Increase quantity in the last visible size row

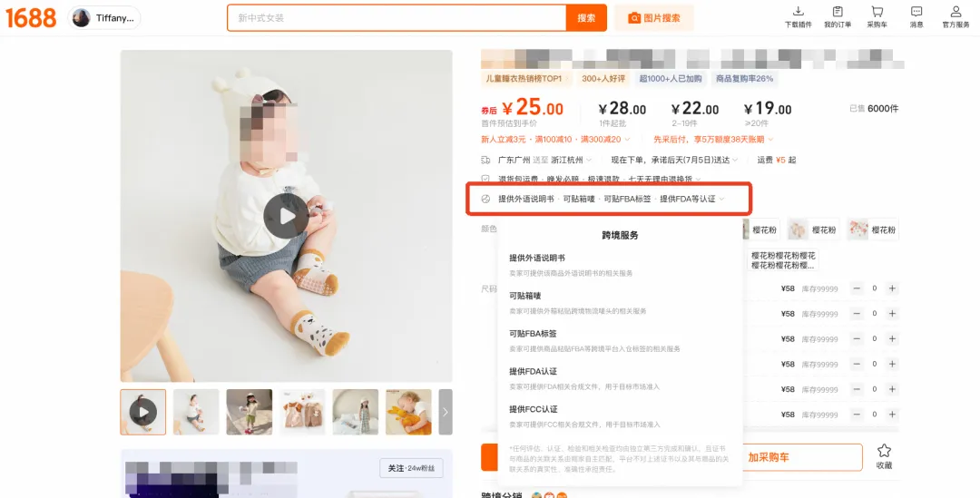tap(893, 415)
